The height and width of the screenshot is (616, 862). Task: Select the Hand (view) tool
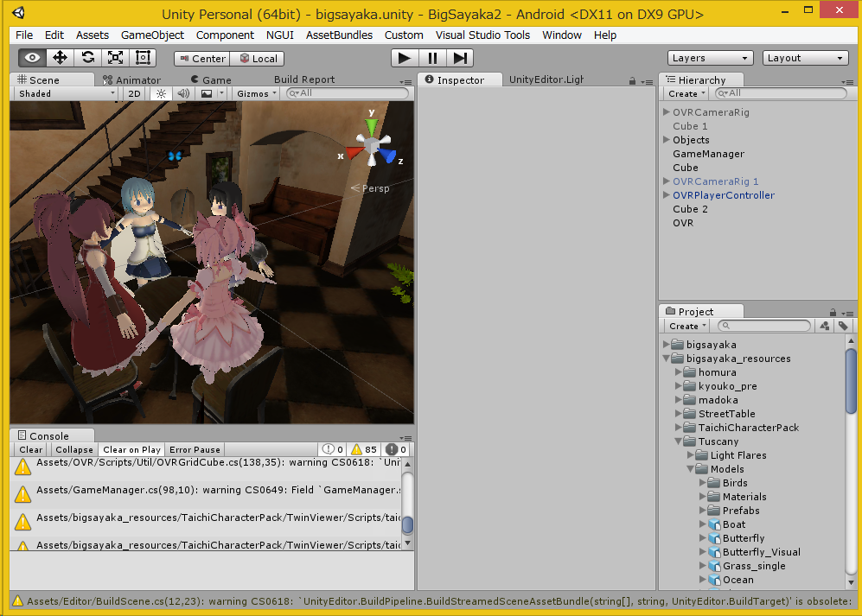33,58
